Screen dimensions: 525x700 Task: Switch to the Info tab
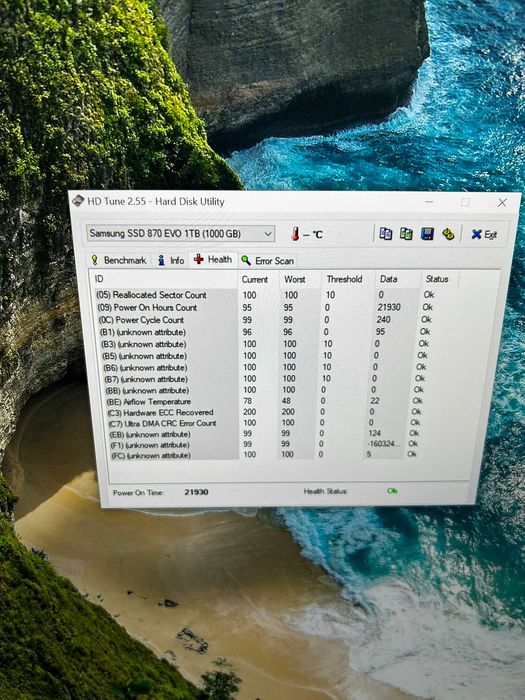tap(171, 260)
